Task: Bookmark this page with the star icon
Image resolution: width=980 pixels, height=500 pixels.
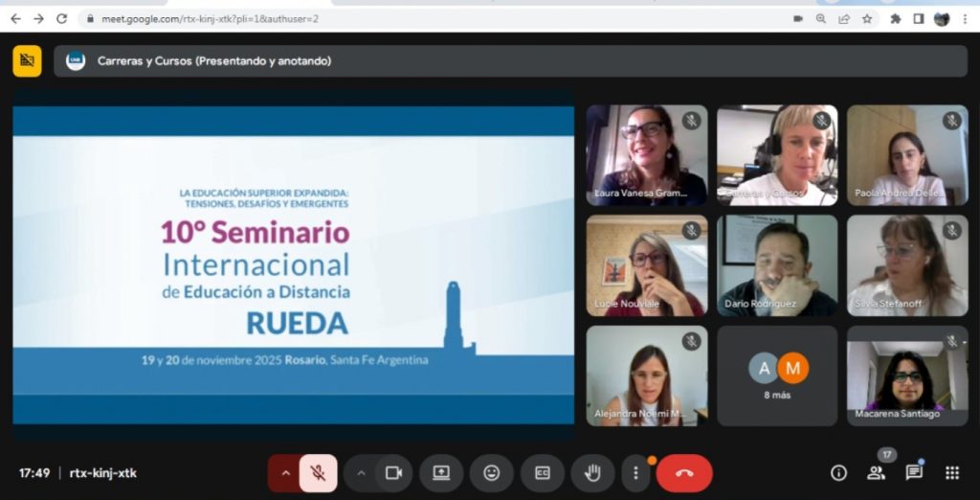Action: tap(867, 18)
